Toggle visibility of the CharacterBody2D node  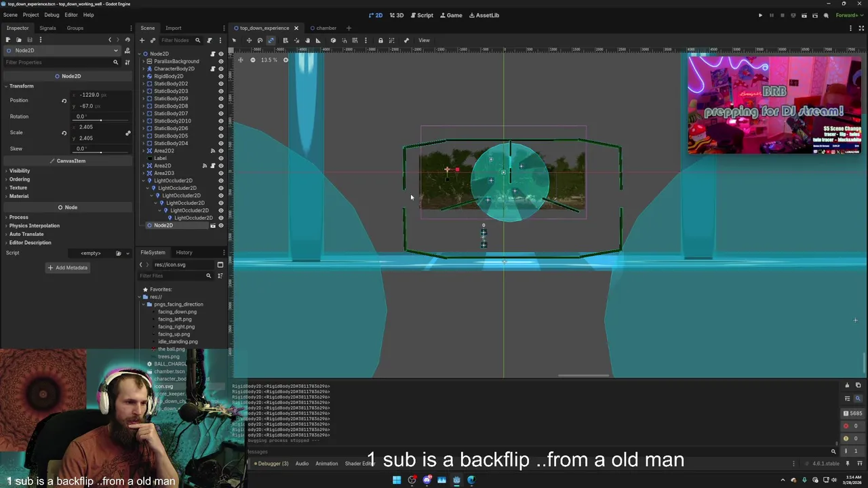click(x=220, y=68)
